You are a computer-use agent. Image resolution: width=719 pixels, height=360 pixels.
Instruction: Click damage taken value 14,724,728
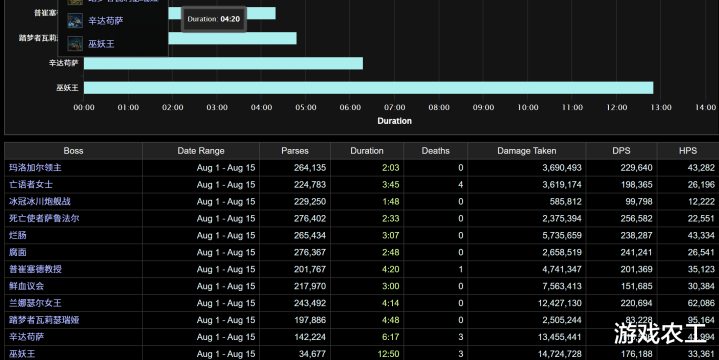(560, 354)
